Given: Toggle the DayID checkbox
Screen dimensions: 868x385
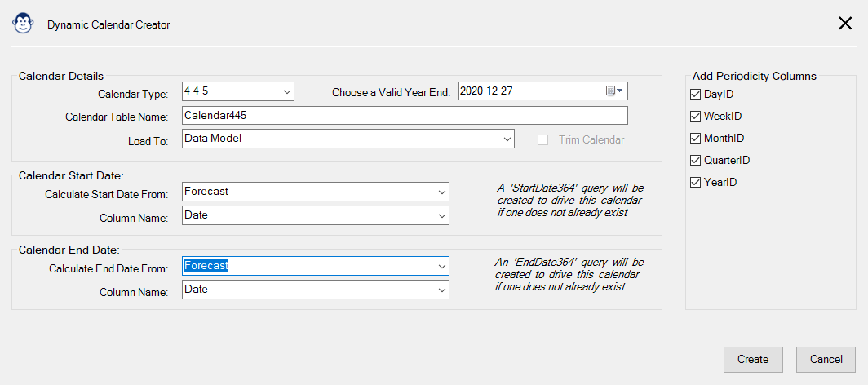Looking at the screenshot, I should (x=695, y=95).
